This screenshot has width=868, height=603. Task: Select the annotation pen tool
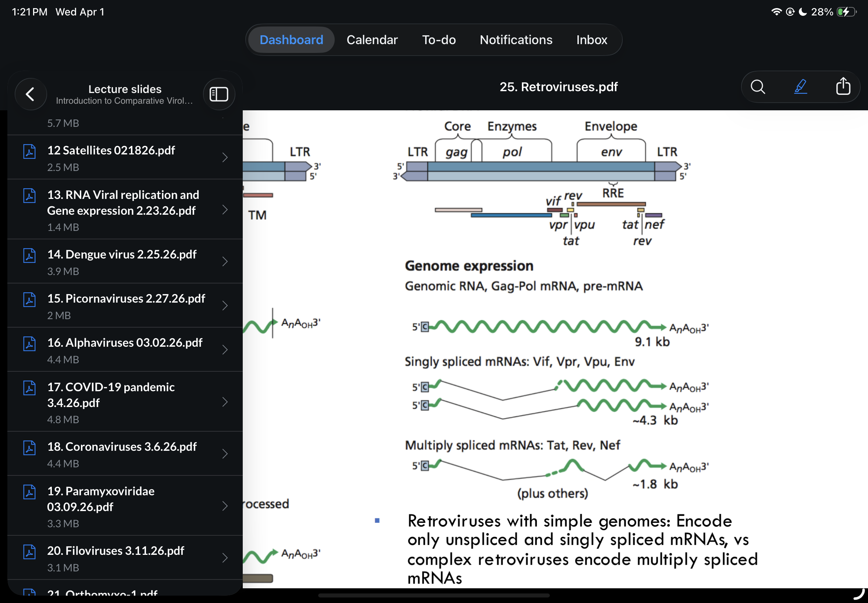click(x=800, y=87)
